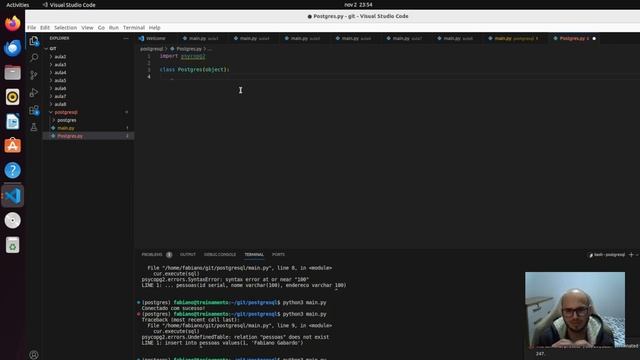Open the Source Control view
The image size is (640, 360).
coord(34,75)
